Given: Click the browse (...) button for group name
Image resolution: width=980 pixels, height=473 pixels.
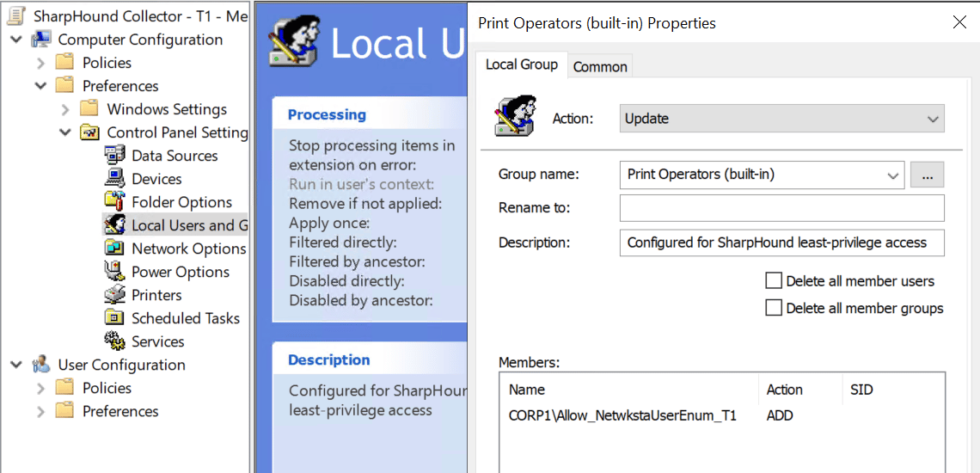Looking at the screenshot, I should (x=927, y=175).
